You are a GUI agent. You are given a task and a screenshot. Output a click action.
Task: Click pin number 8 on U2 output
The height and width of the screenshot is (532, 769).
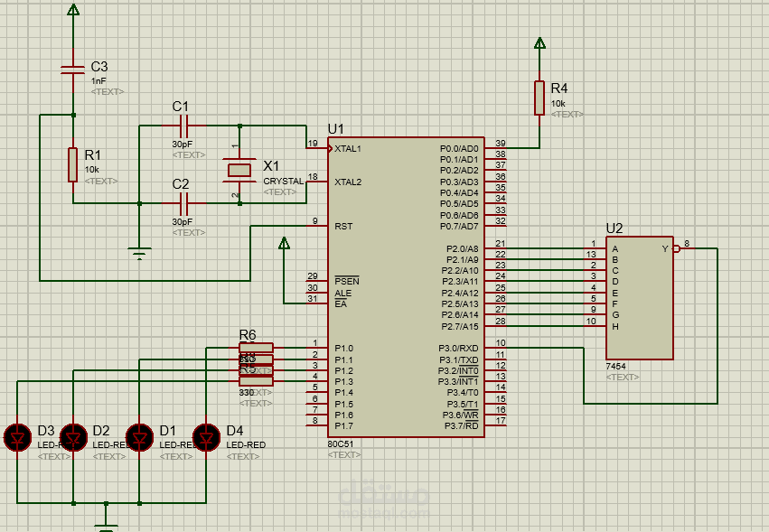(687, 243)
